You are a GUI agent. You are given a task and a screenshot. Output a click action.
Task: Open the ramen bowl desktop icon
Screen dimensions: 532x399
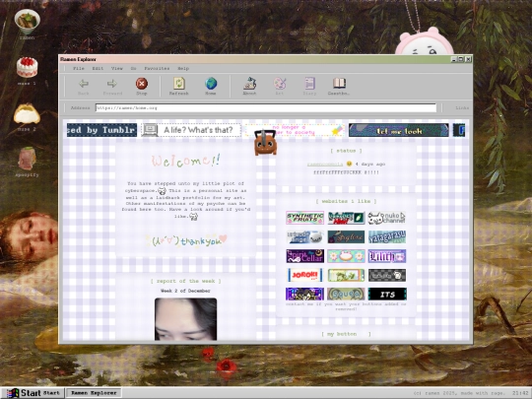point(28,21)
